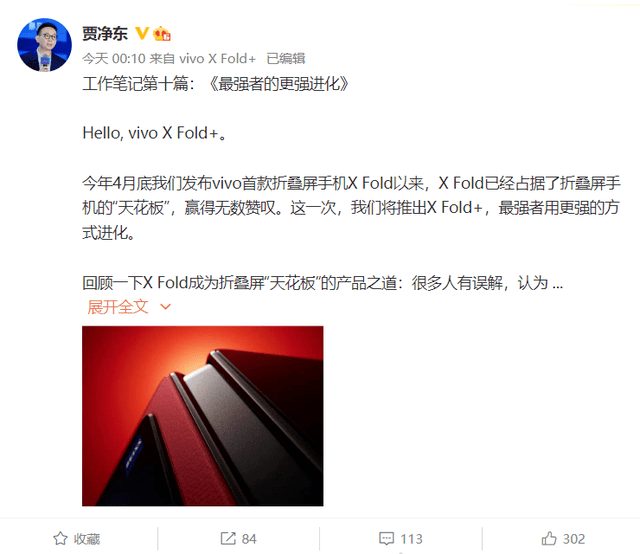This screenshot has width=640, height=554.
Task: Click the post title 《最强者的更强进化》
Action: tap(278, 84)
